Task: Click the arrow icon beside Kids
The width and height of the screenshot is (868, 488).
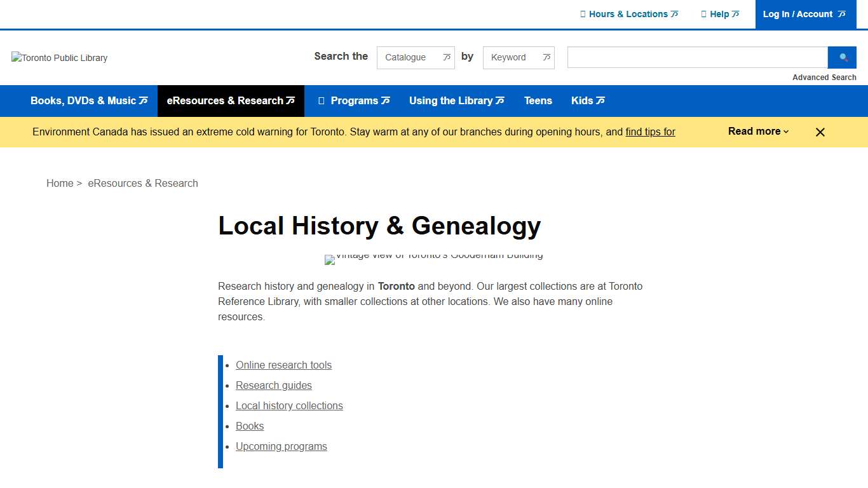Action: tap(600, 100)
